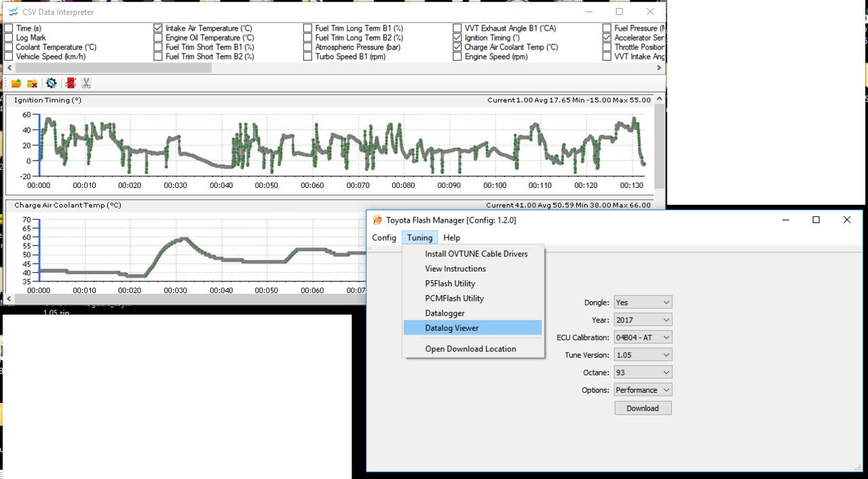This screenshot has height=479, width=868.
Task: Open the Dongle dropdown
Action: pyautogui.click(x=643, y=303)
